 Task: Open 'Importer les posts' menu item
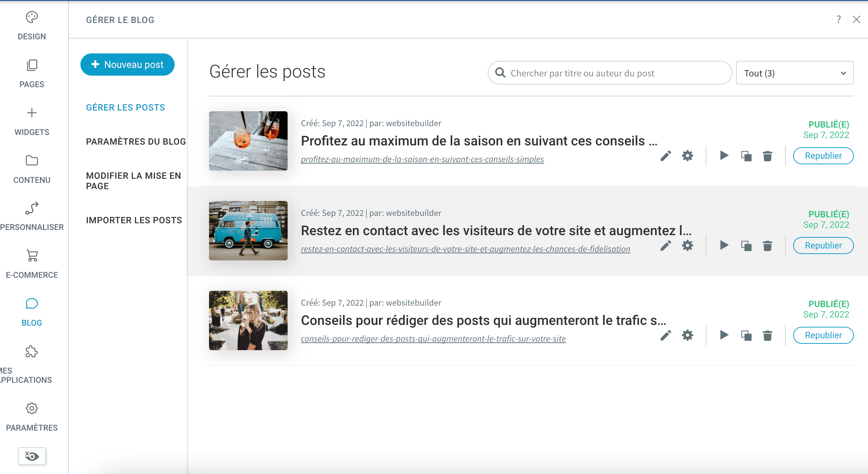pos(134,220)
